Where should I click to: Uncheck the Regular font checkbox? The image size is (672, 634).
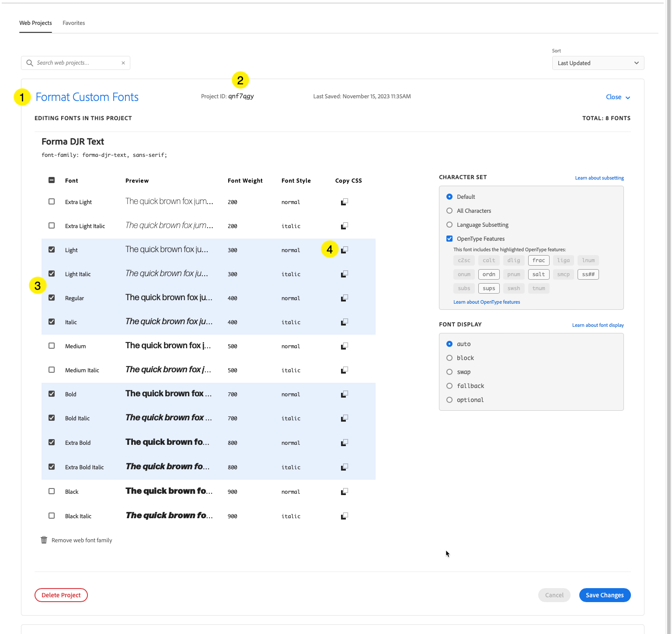52,298
